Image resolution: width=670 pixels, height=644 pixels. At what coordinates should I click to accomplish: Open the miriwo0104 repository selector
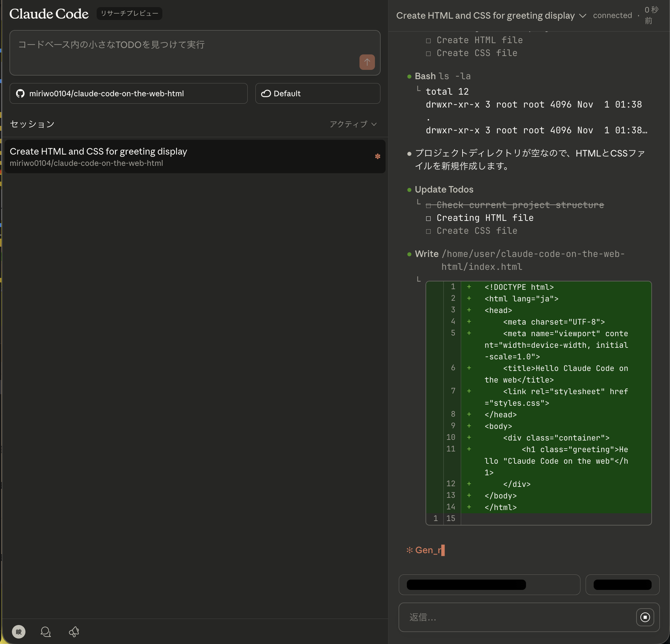(x=128, y=93)
